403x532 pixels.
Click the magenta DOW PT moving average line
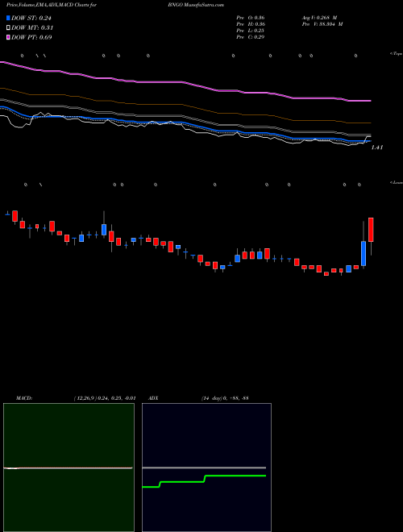[185, 83]
